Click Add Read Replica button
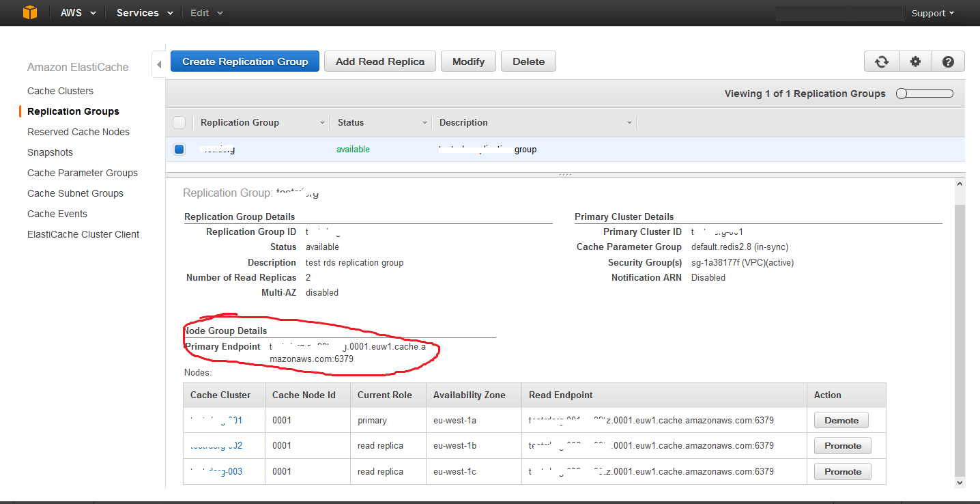 380,61
